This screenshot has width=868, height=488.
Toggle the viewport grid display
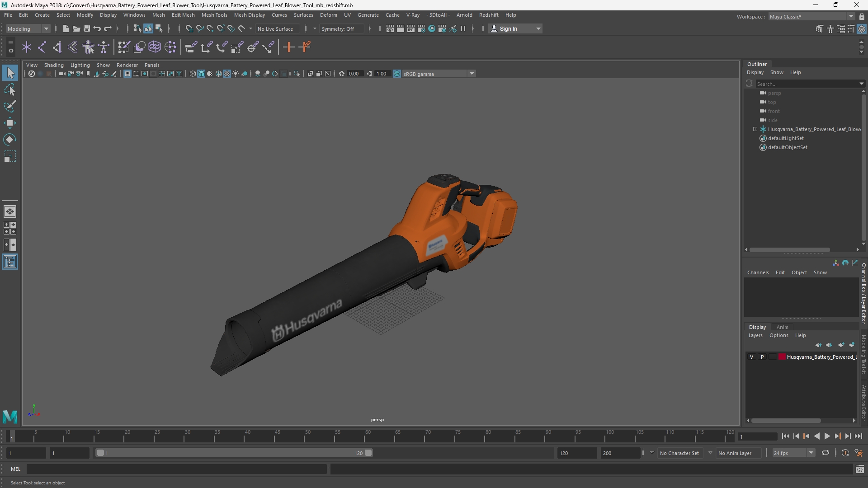(x=127, y=74)
